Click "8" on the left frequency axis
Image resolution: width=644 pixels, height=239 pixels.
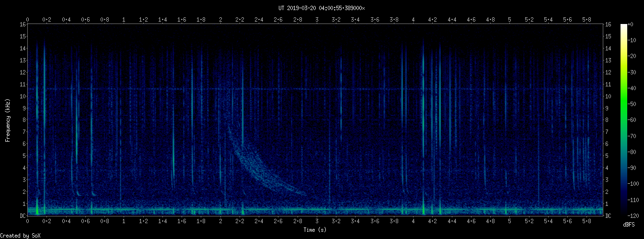(x=24, y=120)
